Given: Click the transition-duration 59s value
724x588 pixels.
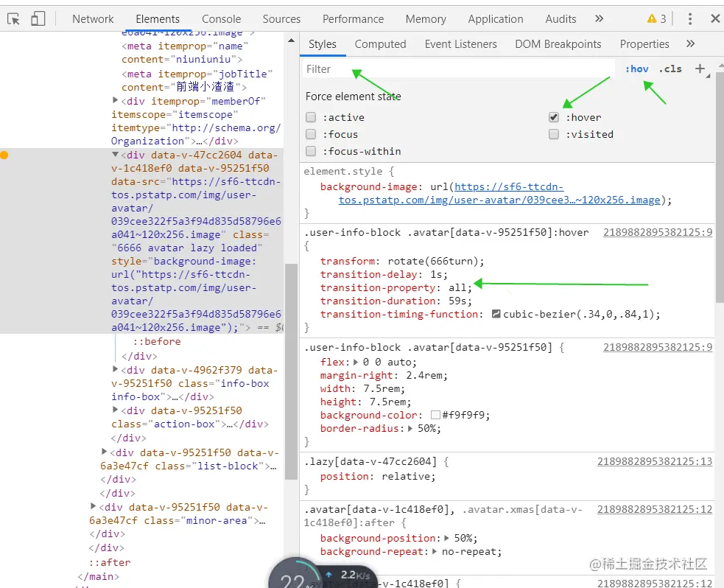Looking at the screenshot, I should [x=457, y=301].
